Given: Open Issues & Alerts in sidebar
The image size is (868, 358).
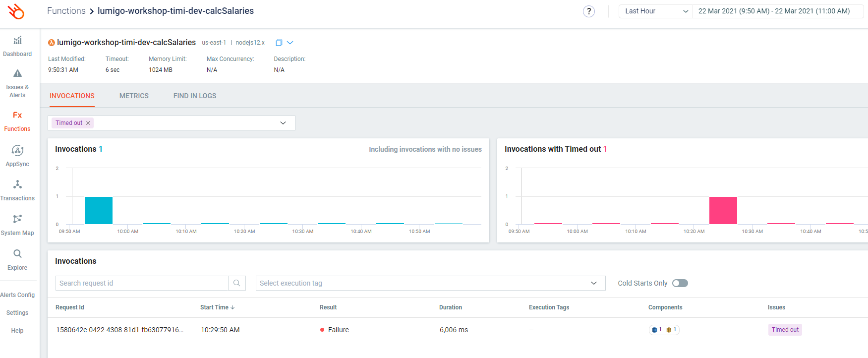Looking at the screenshot, I should (17, 84).
